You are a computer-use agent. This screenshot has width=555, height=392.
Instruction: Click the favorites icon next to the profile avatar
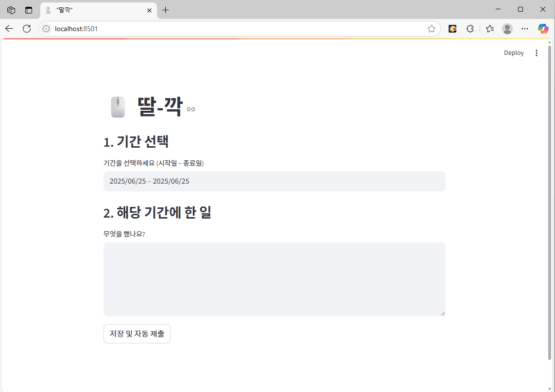(489, 29)
